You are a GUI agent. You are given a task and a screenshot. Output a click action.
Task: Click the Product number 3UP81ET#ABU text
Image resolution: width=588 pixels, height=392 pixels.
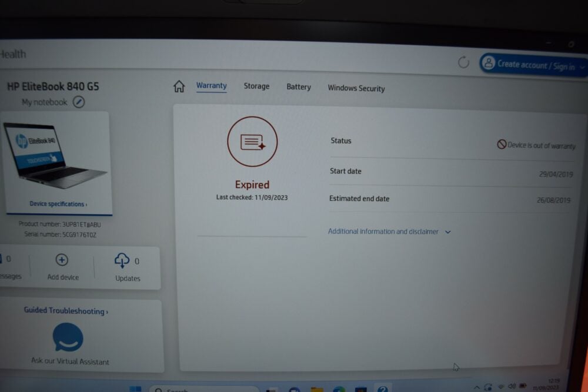coord(60,224)
